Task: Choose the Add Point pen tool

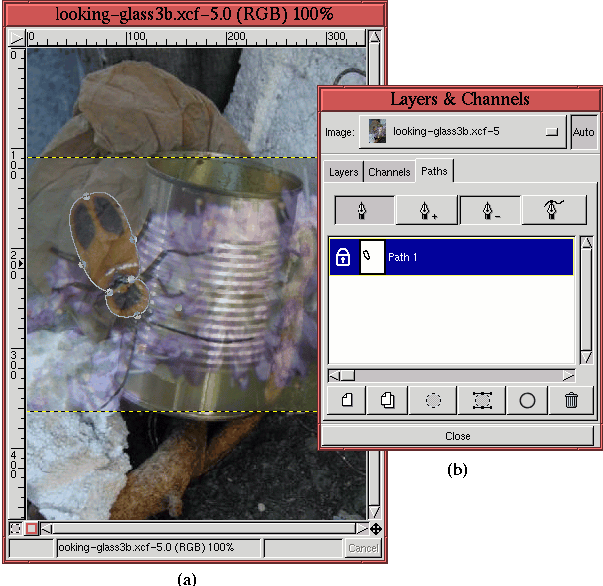Action: 427,209
